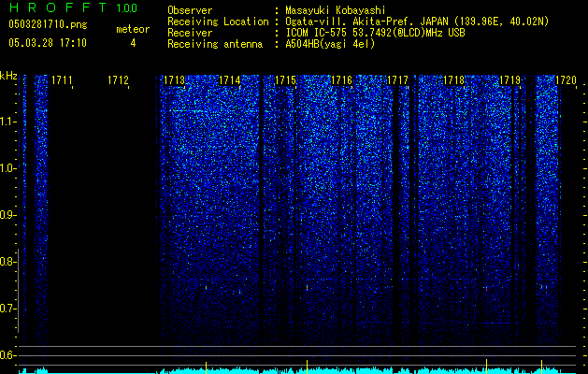Click the 1713 time axis label

(x=175, y=80)
